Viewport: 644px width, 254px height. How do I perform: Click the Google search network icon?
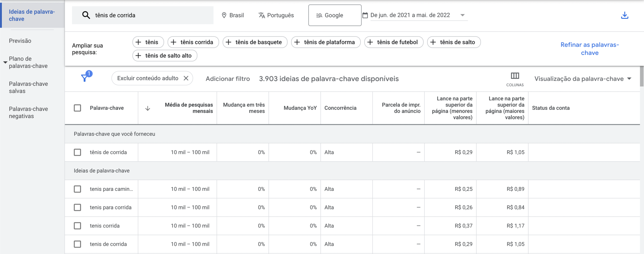click(x=319, y=15)
